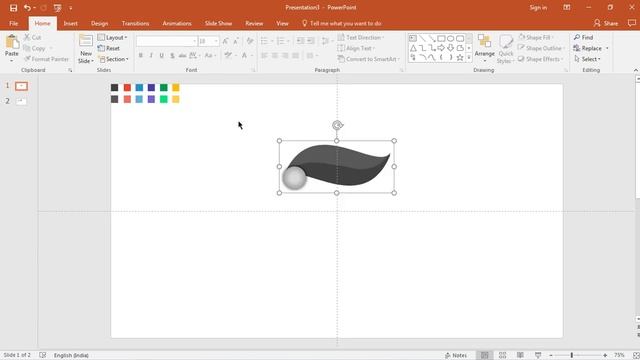This screenshot has width=640, height=360.
Task: Click the bullets list icon
Action: click(264, 41)
